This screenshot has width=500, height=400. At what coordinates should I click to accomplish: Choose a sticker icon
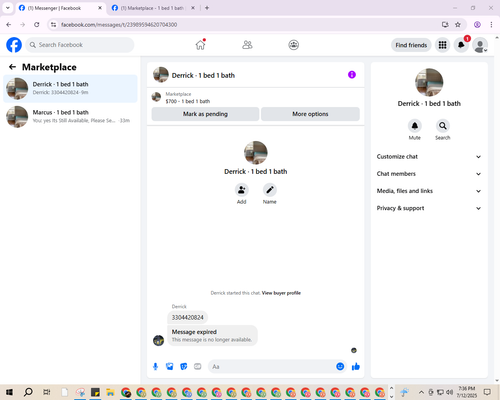point(184,367)
